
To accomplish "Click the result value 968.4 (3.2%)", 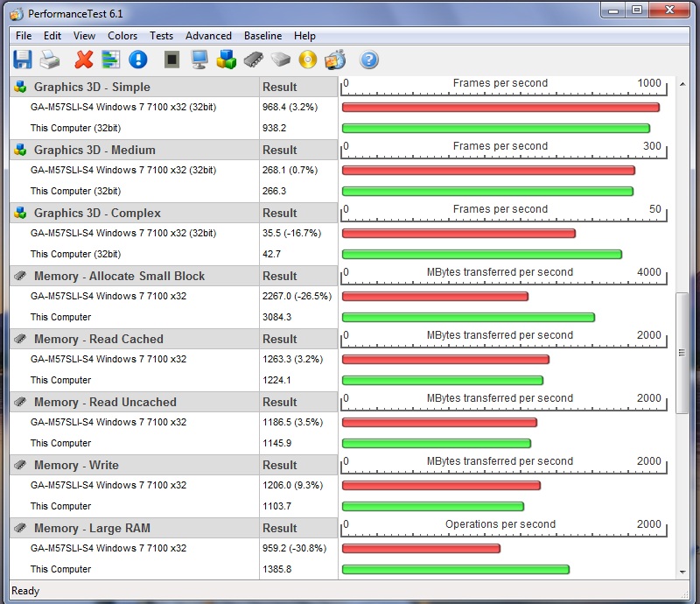I will tap(290, 107).
